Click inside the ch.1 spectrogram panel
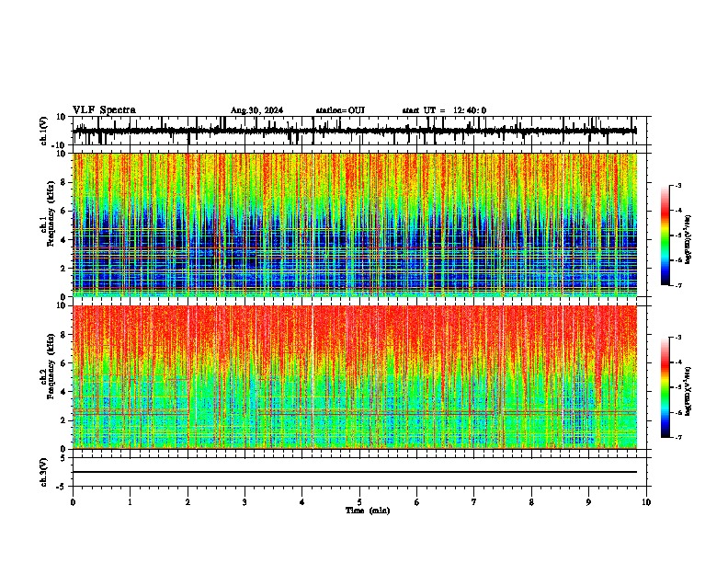This screenshot has width=728, height=563. tap(355, 224)
